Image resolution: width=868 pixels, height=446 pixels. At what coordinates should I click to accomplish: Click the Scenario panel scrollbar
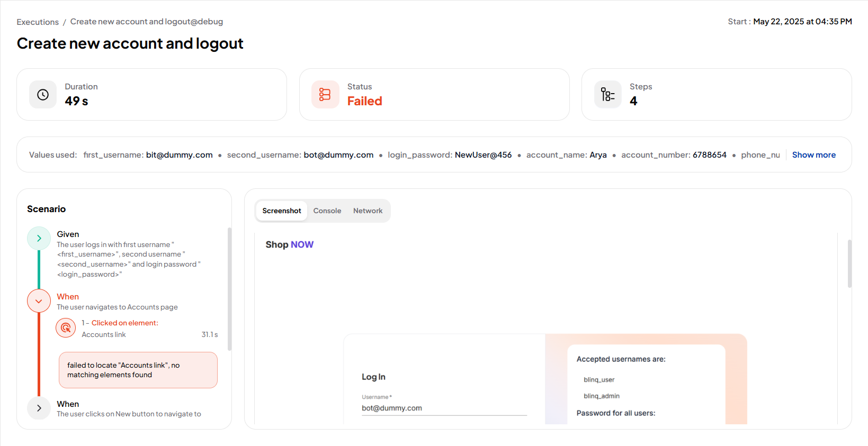229,289
